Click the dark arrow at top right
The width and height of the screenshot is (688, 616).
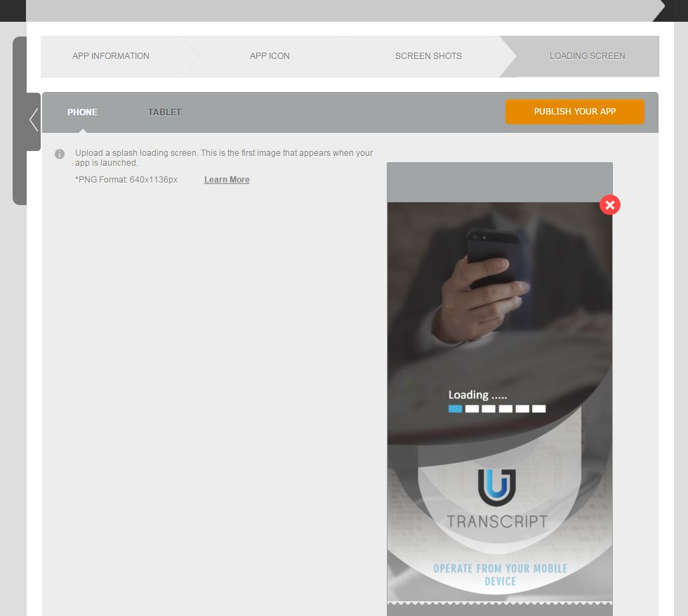point(670,11)
